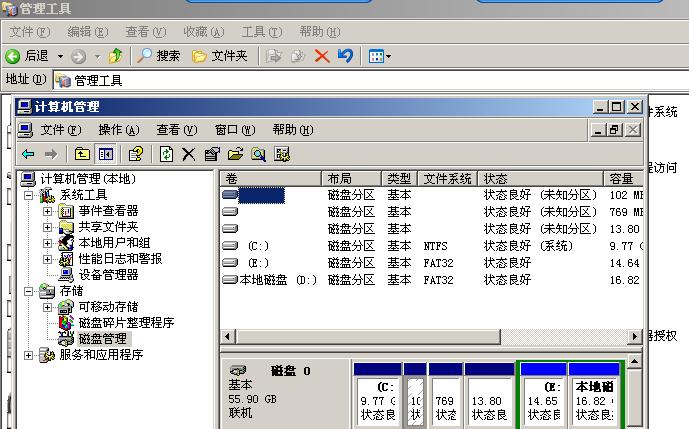Open the forward history dropdown arrow
The image size is (689, 429).
pyautogui.click(x=97, y=56)
